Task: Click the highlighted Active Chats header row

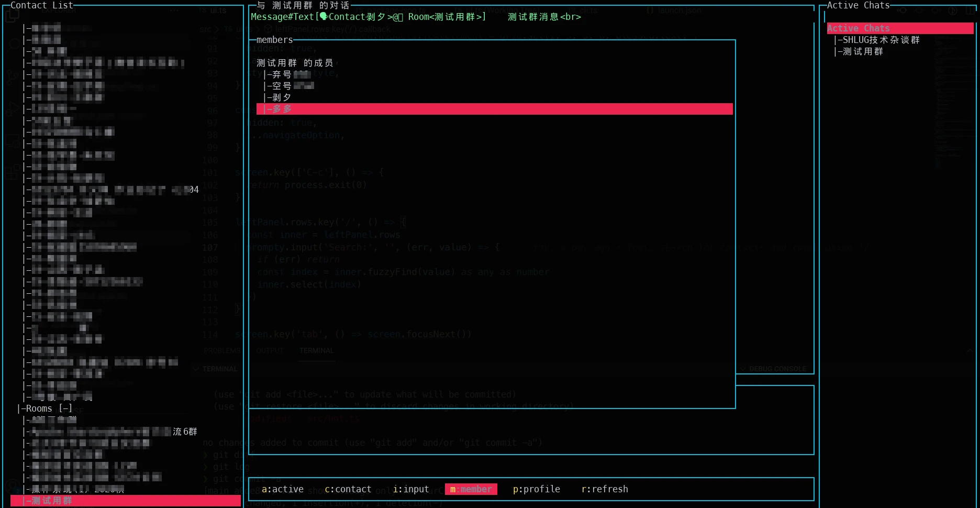Action: [x=899, y=28]
